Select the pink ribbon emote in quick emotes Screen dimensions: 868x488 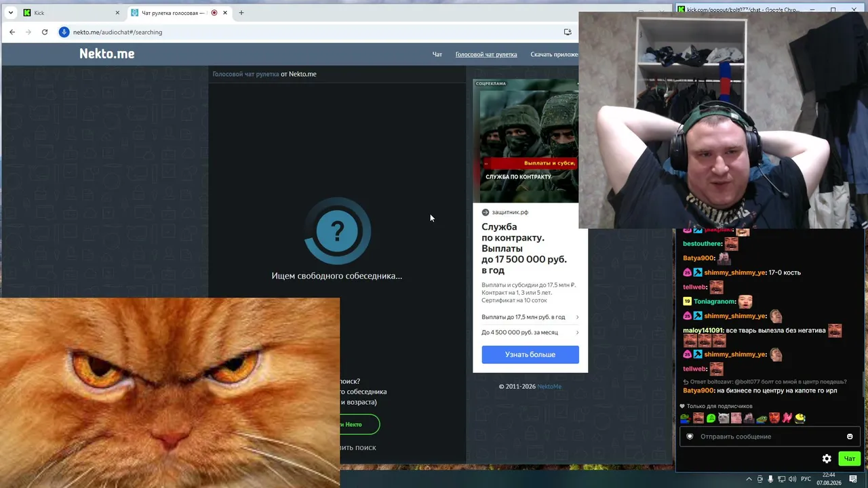787,418
